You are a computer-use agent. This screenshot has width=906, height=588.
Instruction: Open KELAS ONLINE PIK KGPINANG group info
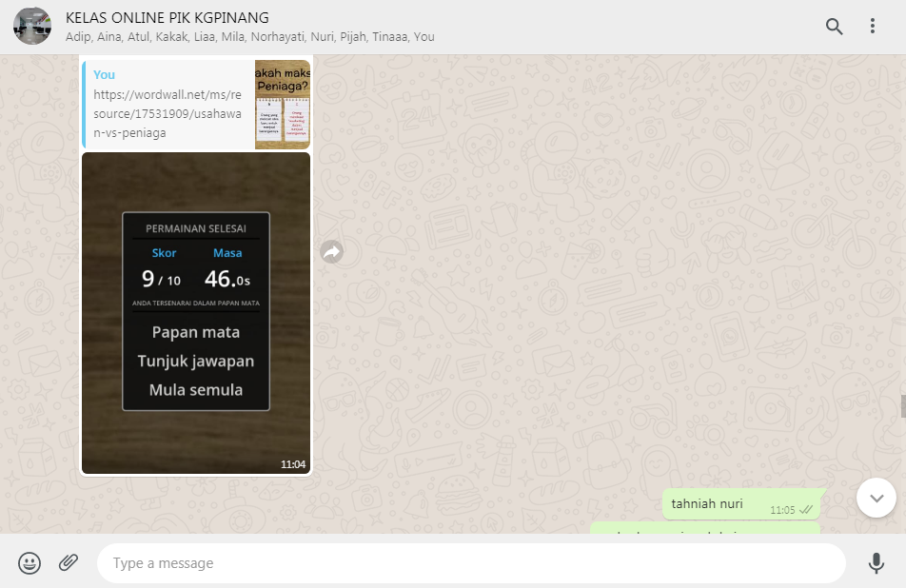pyautogui.click(x=167, y=17)
